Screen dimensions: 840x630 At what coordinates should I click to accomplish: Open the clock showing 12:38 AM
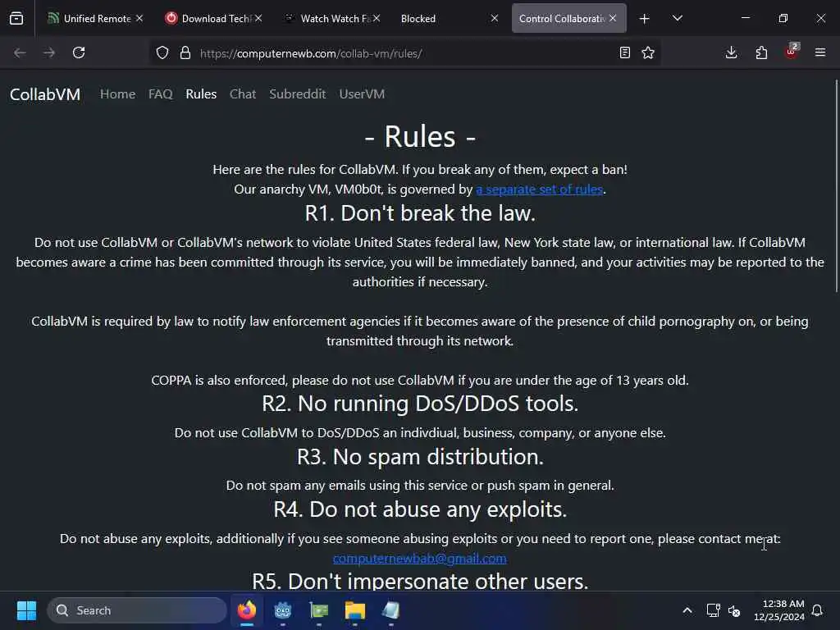779,610
